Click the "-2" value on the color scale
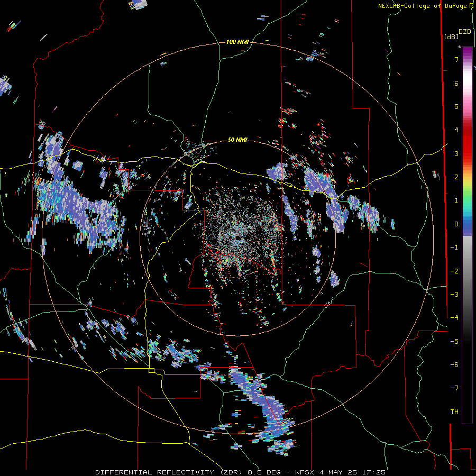 click(x=454, y=271)
